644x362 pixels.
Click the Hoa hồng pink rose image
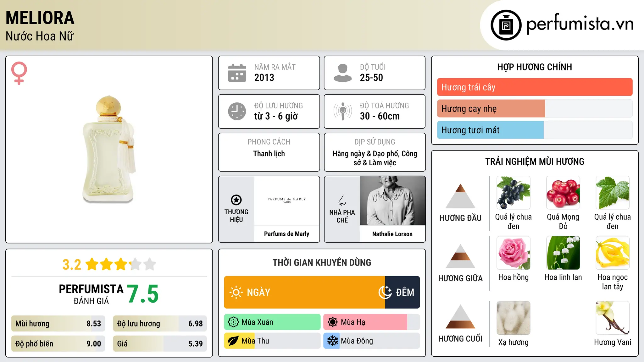click(x=514, y=253)
